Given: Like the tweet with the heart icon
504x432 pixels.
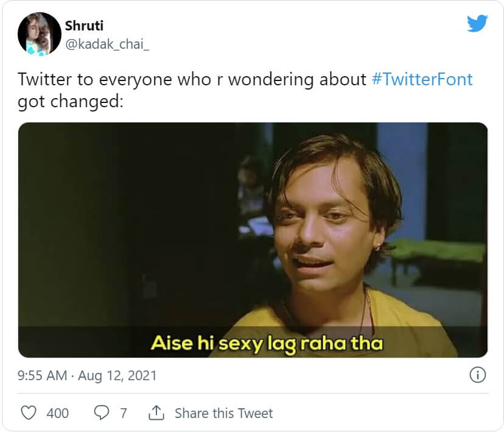Looking at the screenshot, I should [x=29, y=413].
